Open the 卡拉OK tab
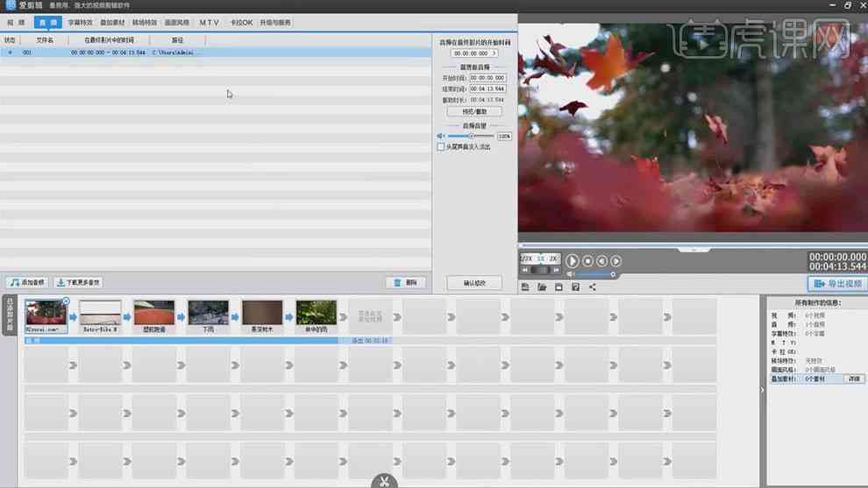Image resolution: width=868 pixels, height=488 pixels. [x=241, y=23]
